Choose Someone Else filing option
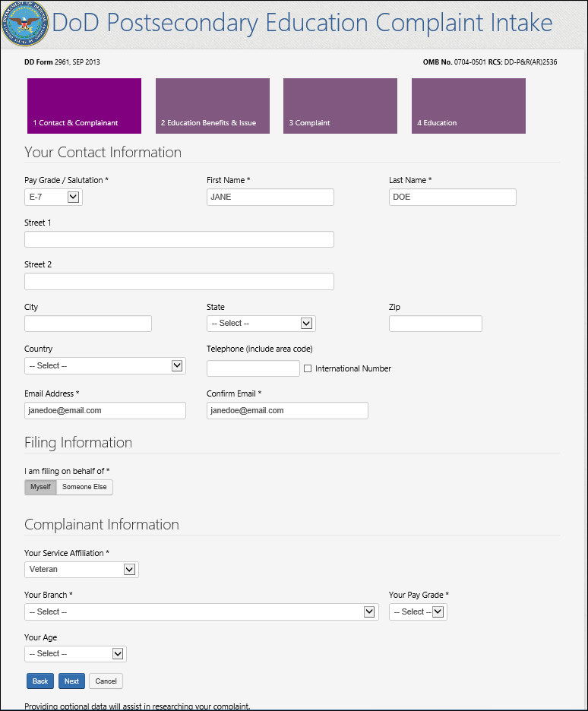Screen dimensions: 588x711 [x=84, y=487]
